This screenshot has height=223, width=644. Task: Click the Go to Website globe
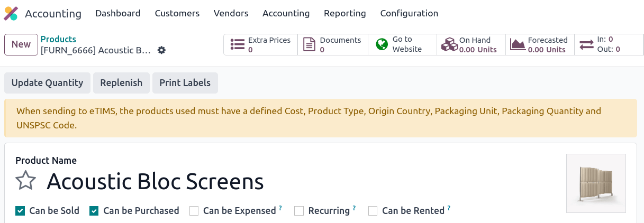[382, 45]
